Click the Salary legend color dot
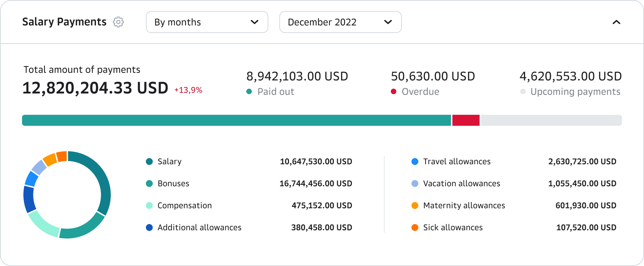Viewport: 644px width, 266px height. [x=149, y=162]
